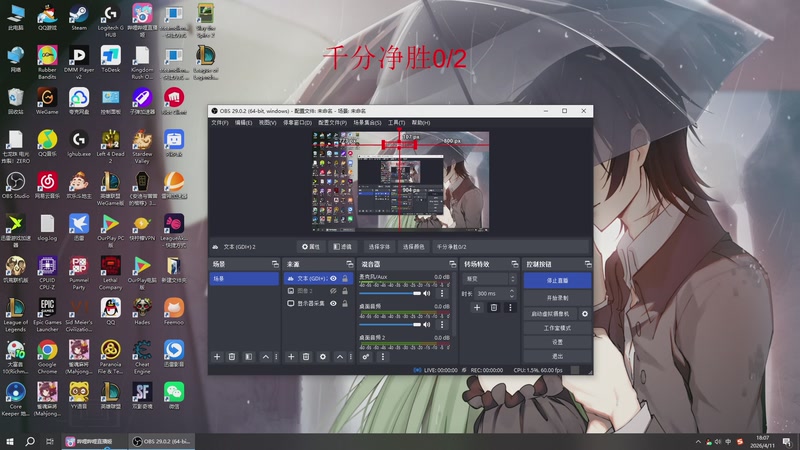800x450 pixels.
Task: Mute the first 桌面音频 channel speaker icon
Action: (x=427, y=324)
